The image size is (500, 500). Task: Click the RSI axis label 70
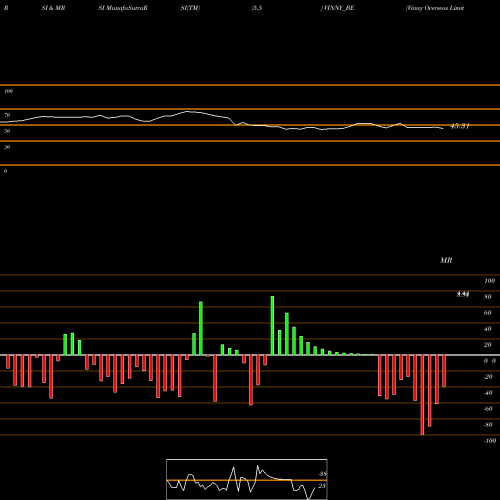pyautogui.click(x=7, y=115)
